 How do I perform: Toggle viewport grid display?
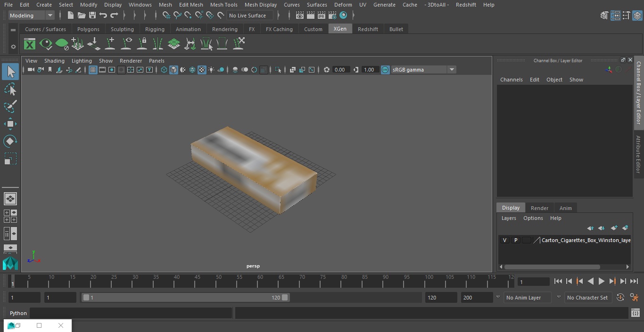(x=93, y=70)
